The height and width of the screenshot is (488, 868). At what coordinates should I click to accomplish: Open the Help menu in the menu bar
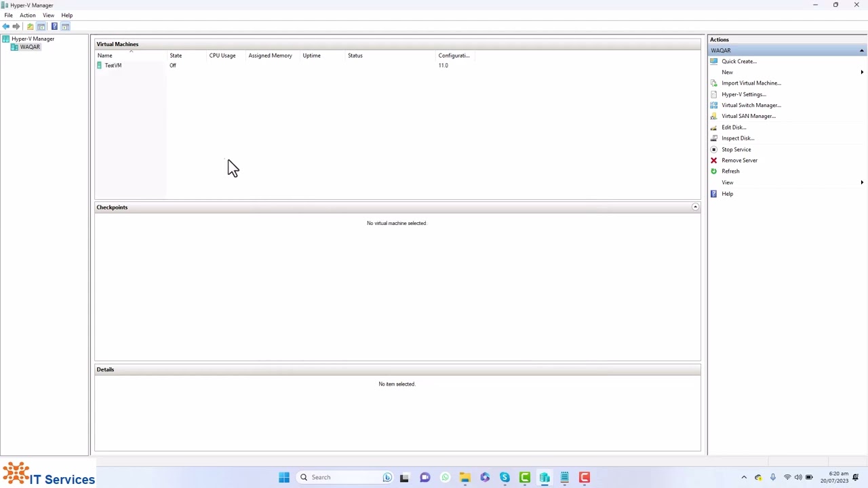coord(67,15)
